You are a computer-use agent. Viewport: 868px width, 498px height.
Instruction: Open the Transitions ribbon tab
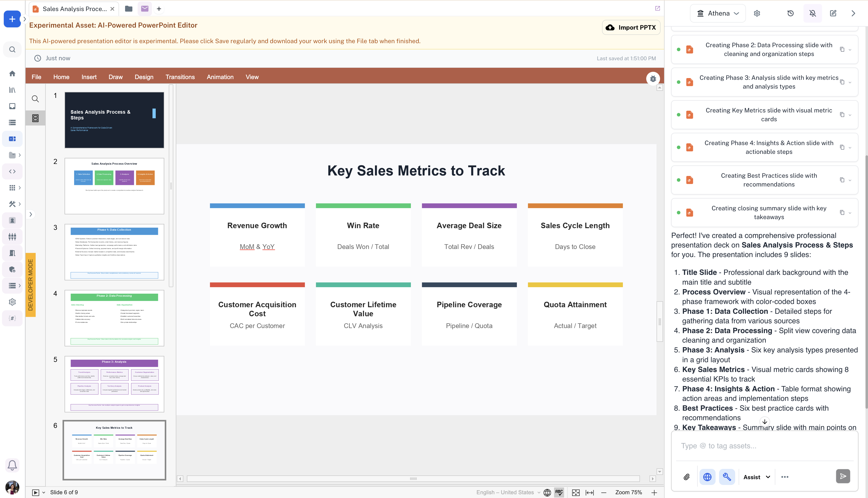[180, 77]
